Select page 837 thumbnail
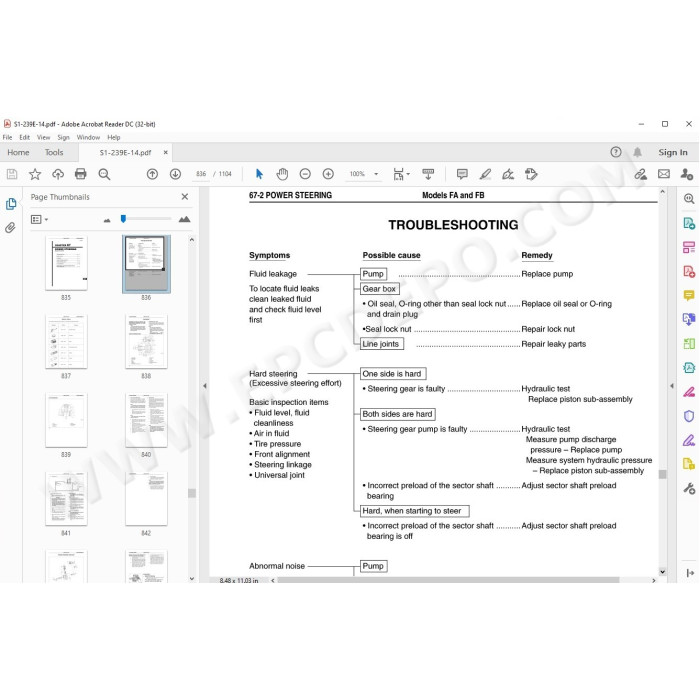700x700 pixels. pos(66,342)
